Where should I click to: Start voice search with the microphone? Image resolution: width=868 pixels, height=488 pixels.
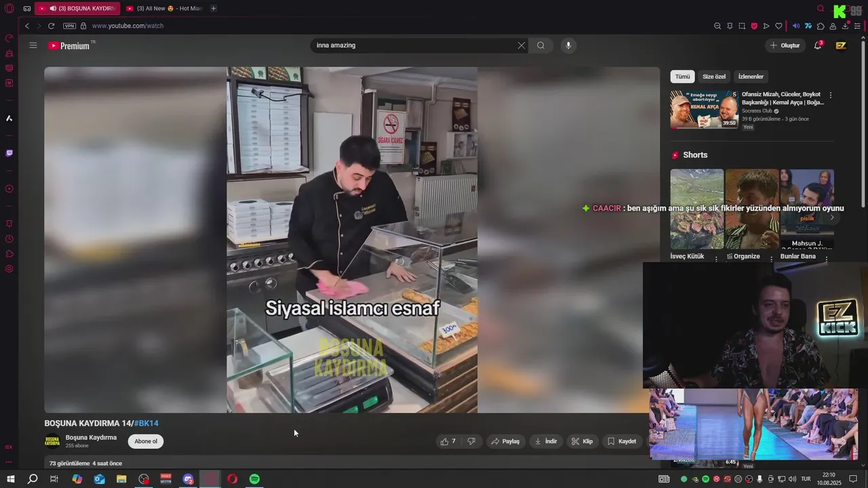[x=568, y=45]
